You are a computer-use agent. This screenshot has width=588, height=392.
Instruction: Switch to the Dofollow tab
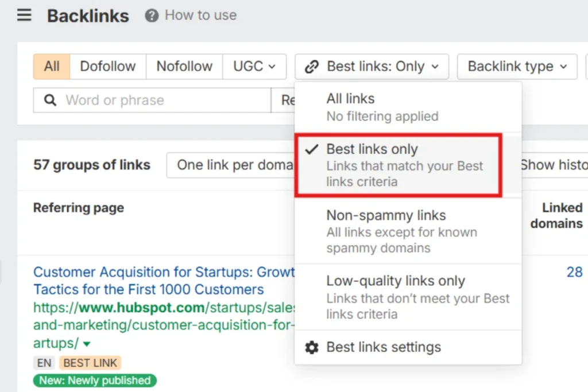pyautogui.click(x=107, y=67)
